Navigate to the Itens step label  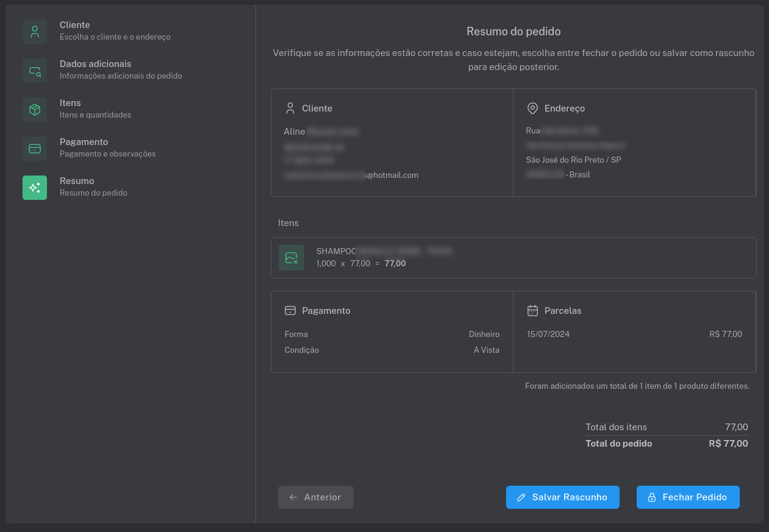70,103
